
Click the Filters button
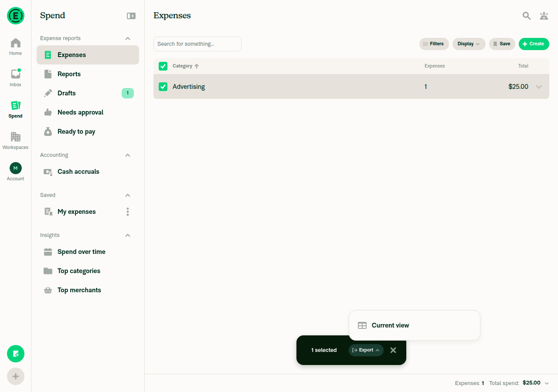tap(434, 44)
